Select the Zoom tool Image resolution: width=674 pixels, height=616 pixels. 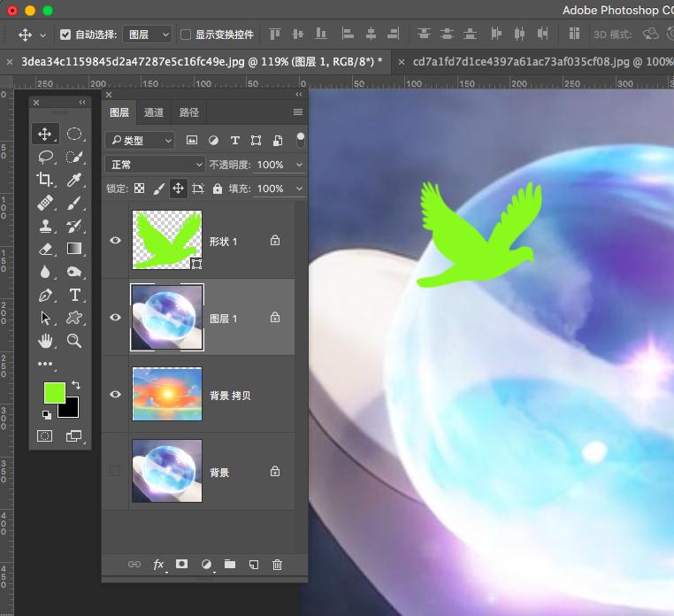(x=74, y=341)
